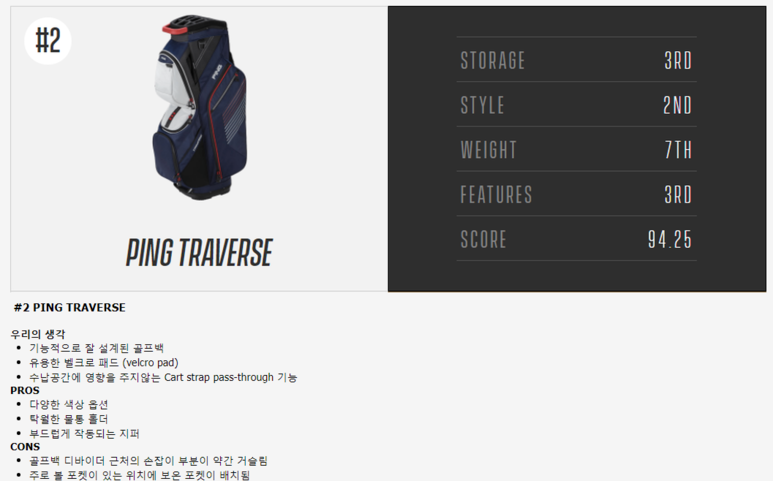Click the Ping Traverse golf bag image
The height and width of the screenshot is (481, 773).
tap(200, 107)
